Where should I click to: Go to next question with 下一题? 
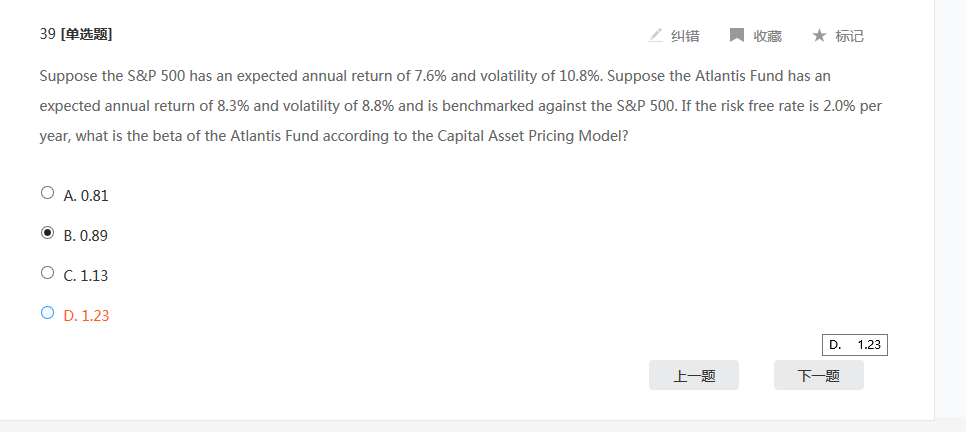pyautogui.click(x=818, y=376)
